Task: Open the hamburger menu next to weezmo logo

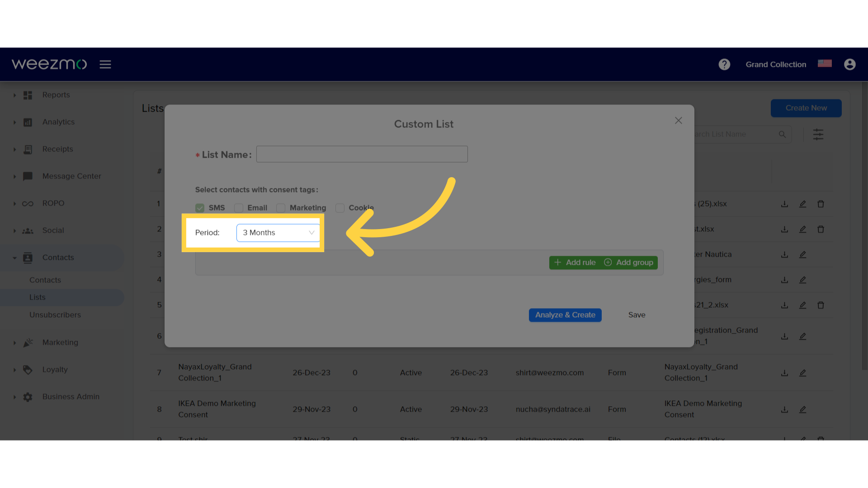Action: point(105,64)
